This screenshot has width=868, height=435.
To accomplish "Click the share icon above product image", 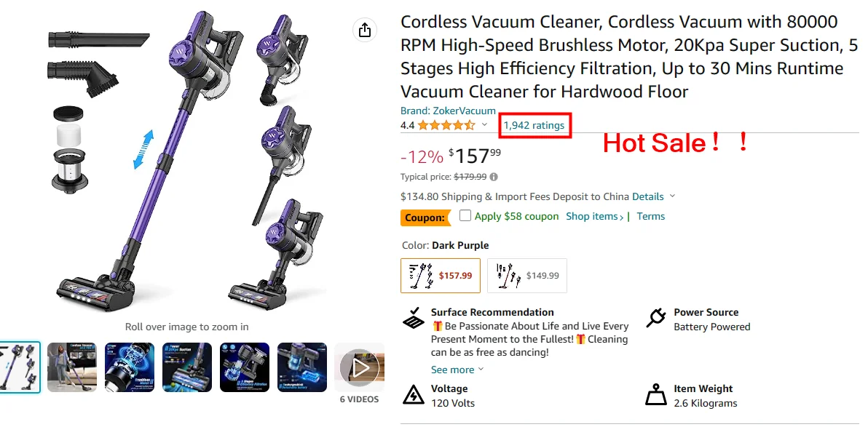I will pyautogui.click(x=365, y=30).
